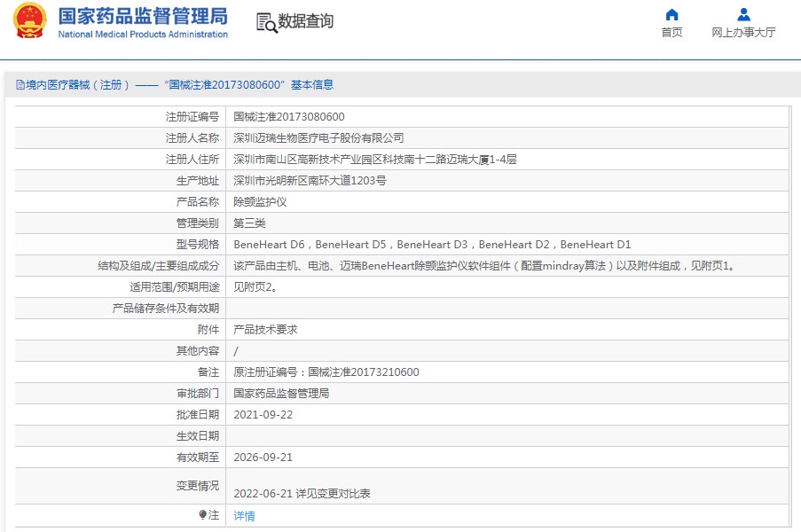Click the 注册证编号 row label
The width and height of the screenshot is (801, 532).
192,117
